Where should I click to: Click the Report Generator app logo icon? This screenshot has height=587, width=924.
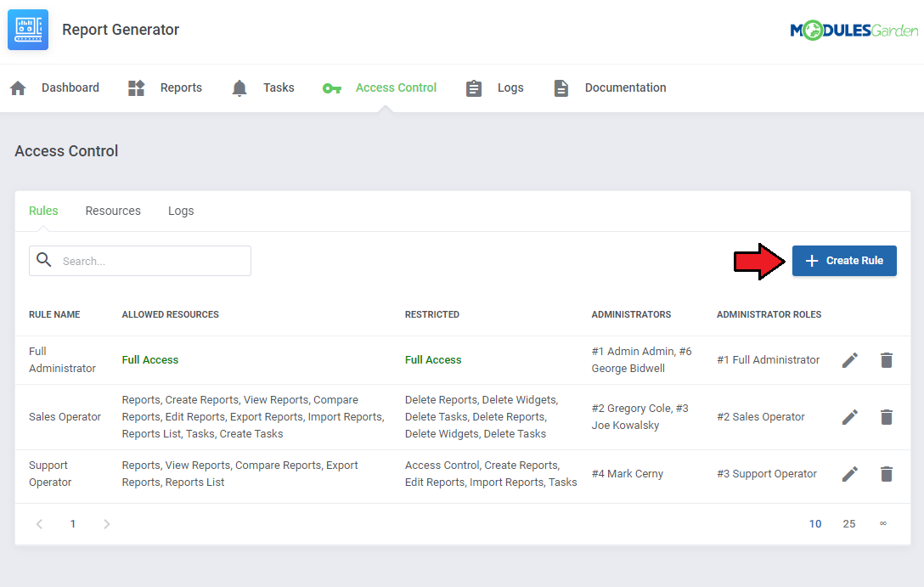pyautogui.click(x=28, y=30)
